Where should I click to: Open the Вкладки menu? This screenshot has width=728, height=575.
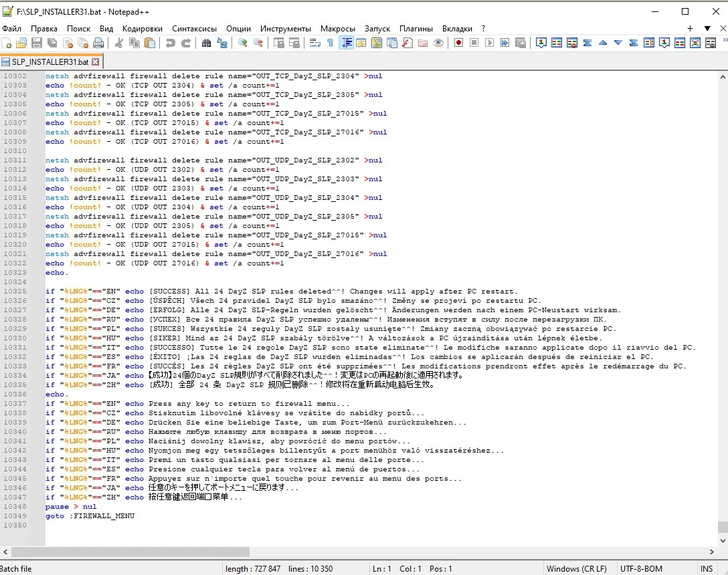(x=457, y=29)
